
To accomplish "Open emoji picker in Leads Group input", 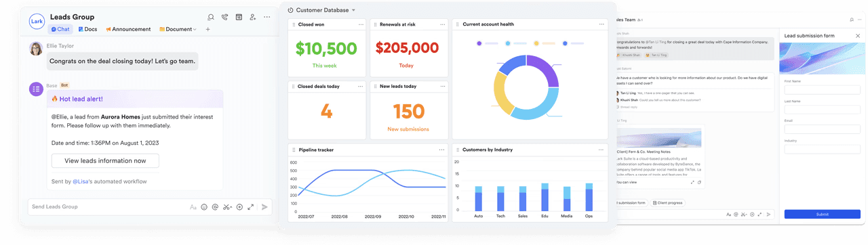I will [204, 207].
